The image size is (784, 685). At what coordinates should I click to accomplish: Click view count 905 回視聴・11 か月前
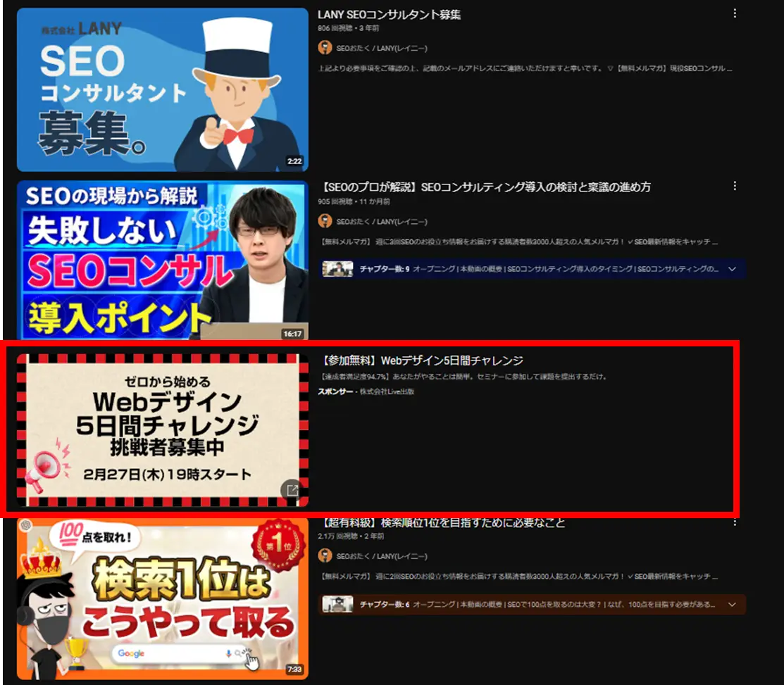tap(354, 202)
